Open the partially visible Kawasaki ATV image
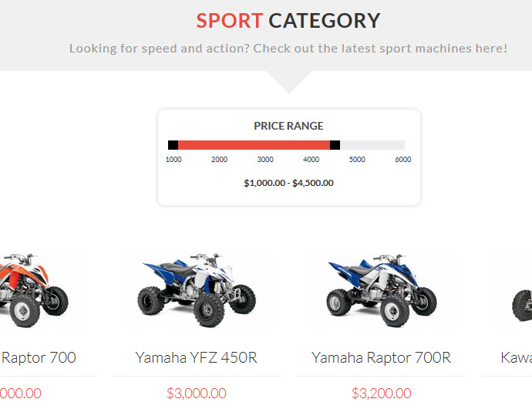Viewport: 532px width, 409px height. tap(522, 304)
